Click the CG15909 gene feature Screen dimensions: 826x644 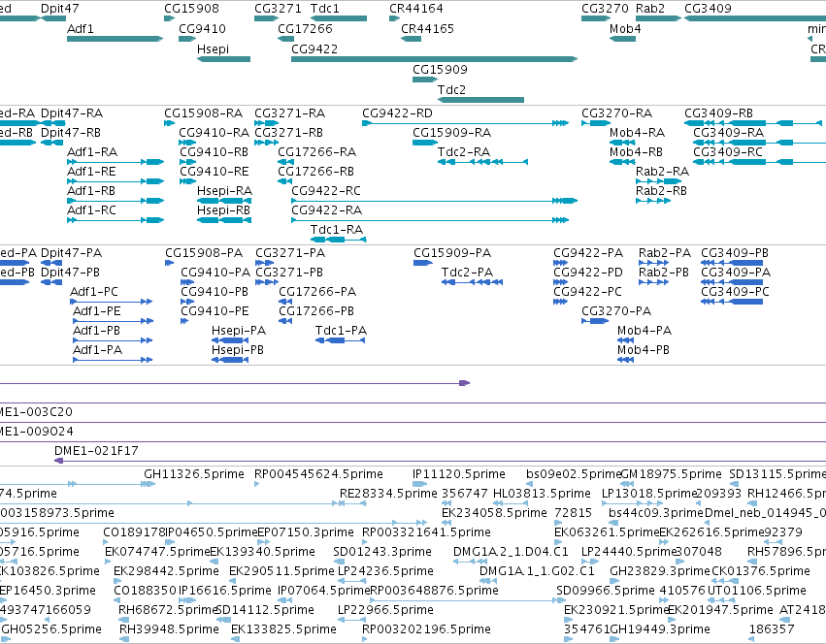tap(425, 80)
